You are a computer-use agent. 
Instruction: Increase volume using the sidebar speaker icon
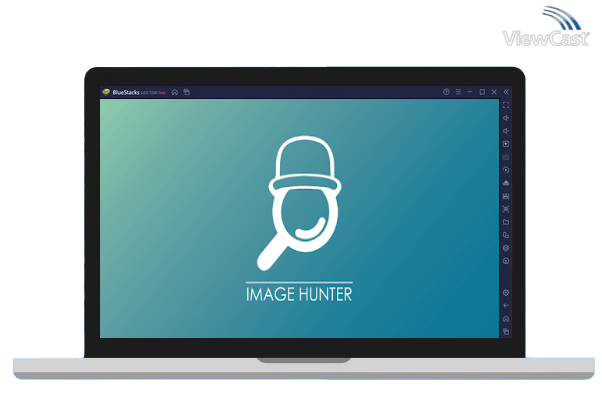click(506, 118)
